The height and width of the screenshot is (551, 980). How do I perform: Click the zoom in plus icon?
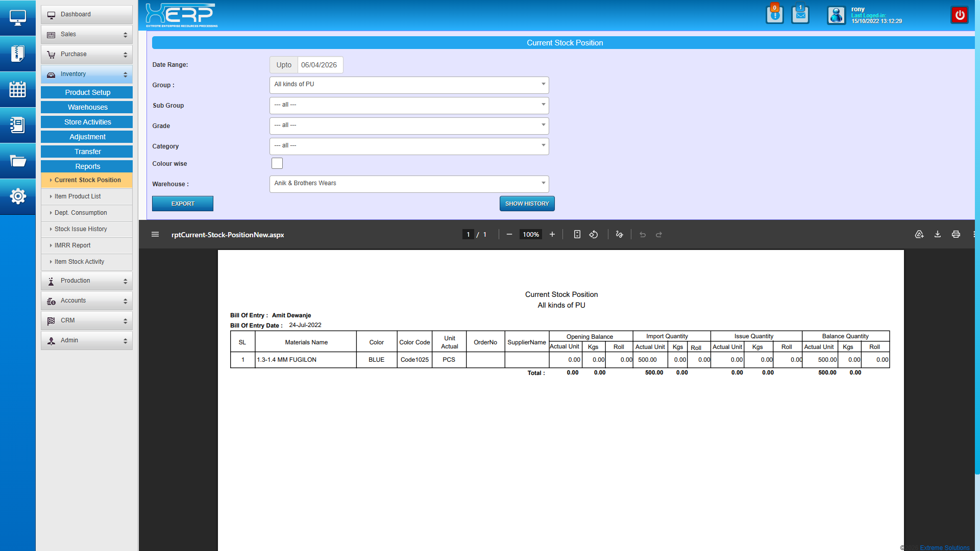click(552, 235)
